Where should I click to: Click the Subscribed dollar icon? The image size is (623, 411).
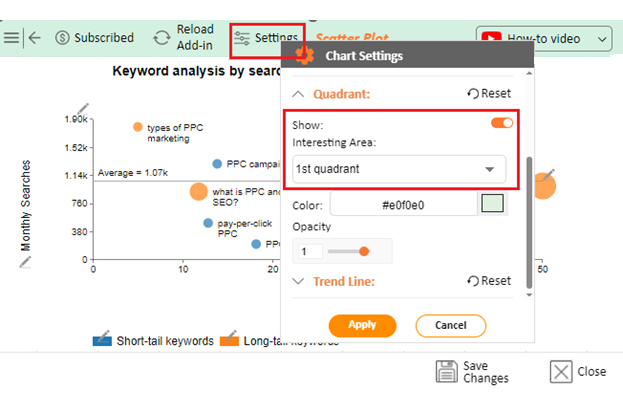pyautogui.click(x=62, y=38)
